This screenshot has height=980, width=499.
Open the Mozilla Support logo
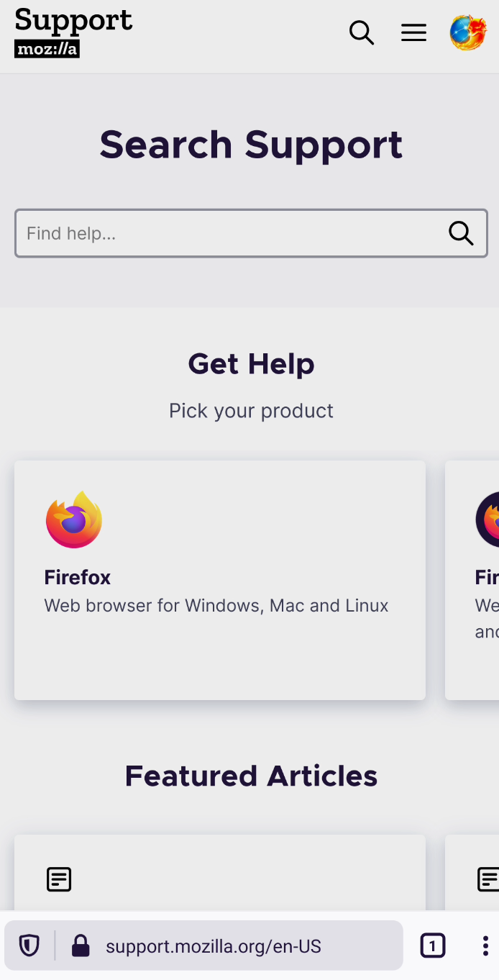(x=72, y=32)
